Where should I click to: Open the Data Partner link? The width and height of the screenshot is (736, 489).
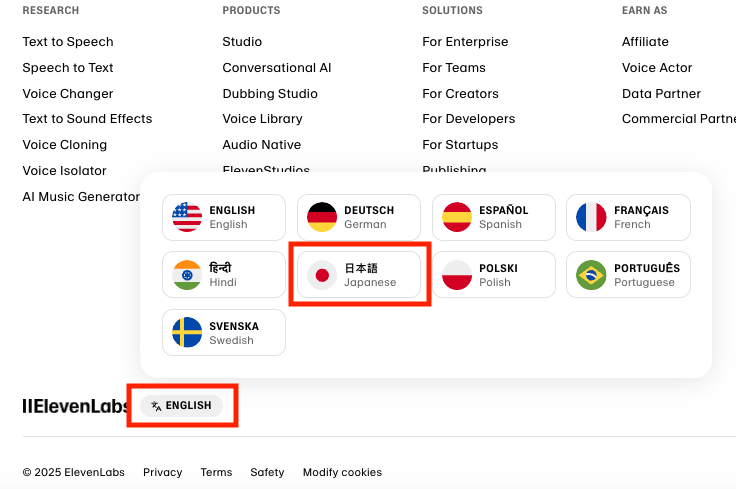(661, 93)
